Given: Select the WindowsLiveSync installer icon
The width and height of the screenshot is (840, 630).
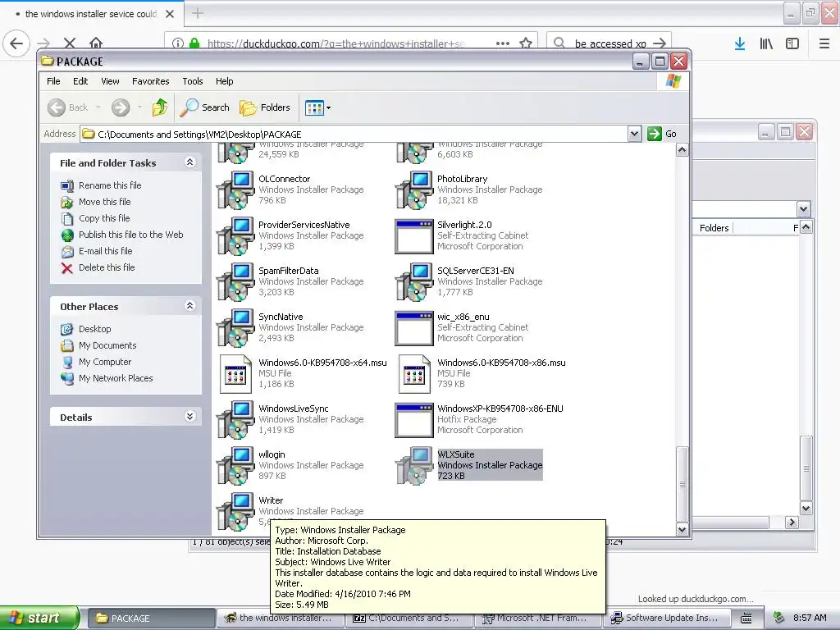Looking at the screenshot, I should [x=235, y=420].
